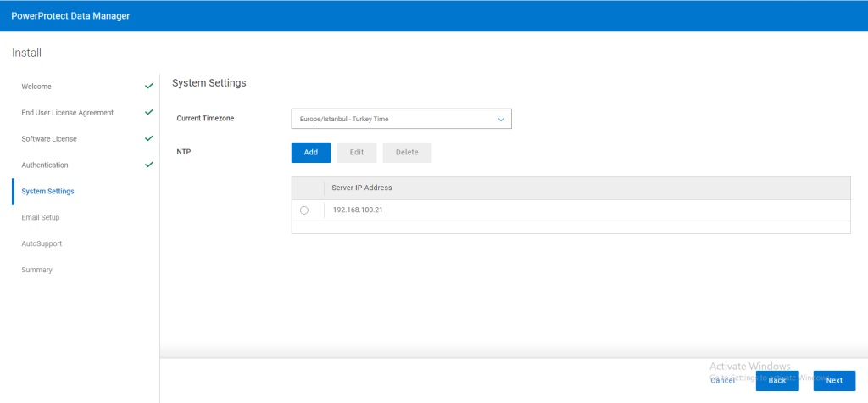Click the Software License completed checkmark
This screenshot has height=403, width=868.
(x=149, y=138)
